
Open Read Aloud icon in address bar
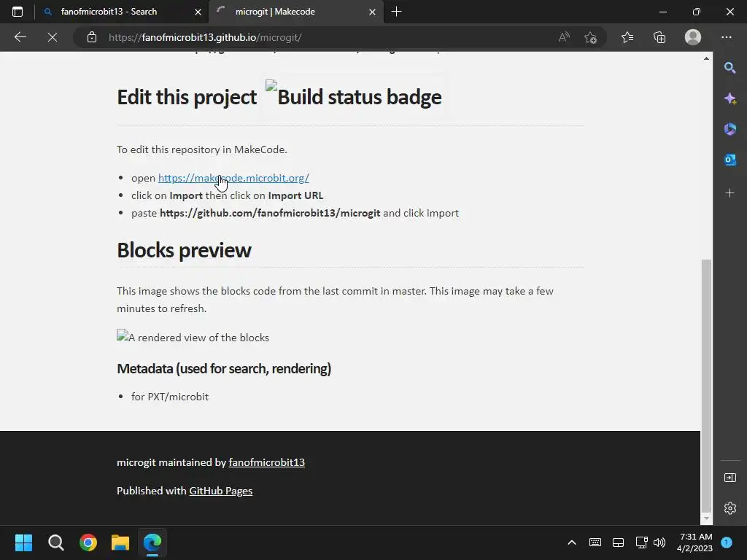click(x=564, y=37)
